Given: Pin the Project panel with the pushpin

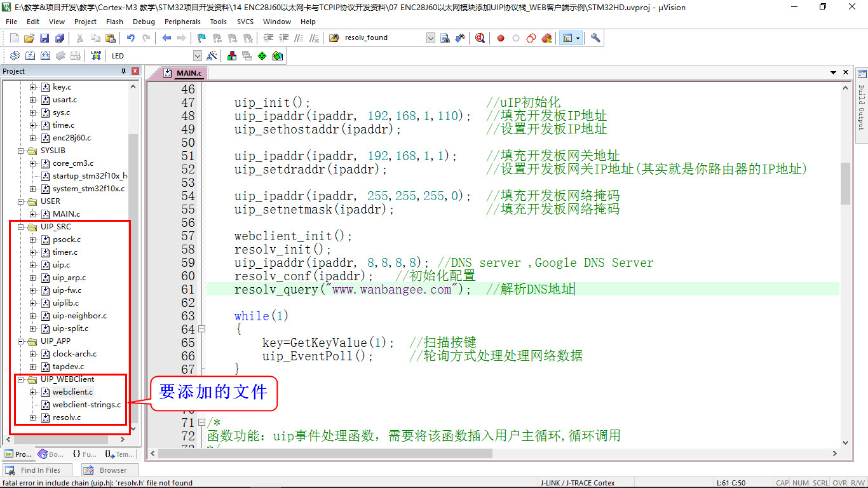Looking at the screenshot, I should tap(124, 71).
